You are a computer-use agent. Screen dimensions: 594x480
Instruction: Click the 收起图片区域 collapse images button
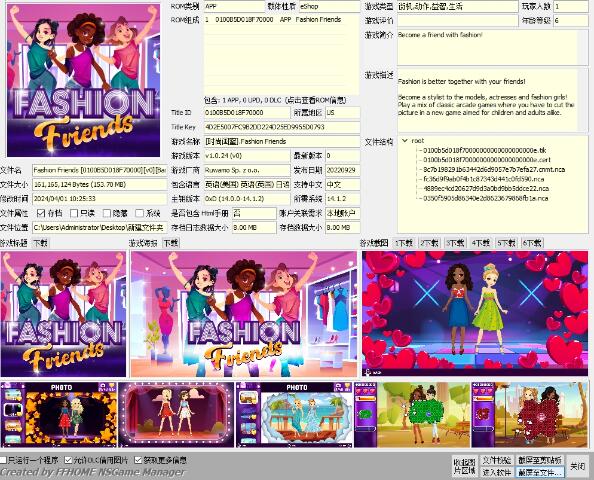coord(465,466)
